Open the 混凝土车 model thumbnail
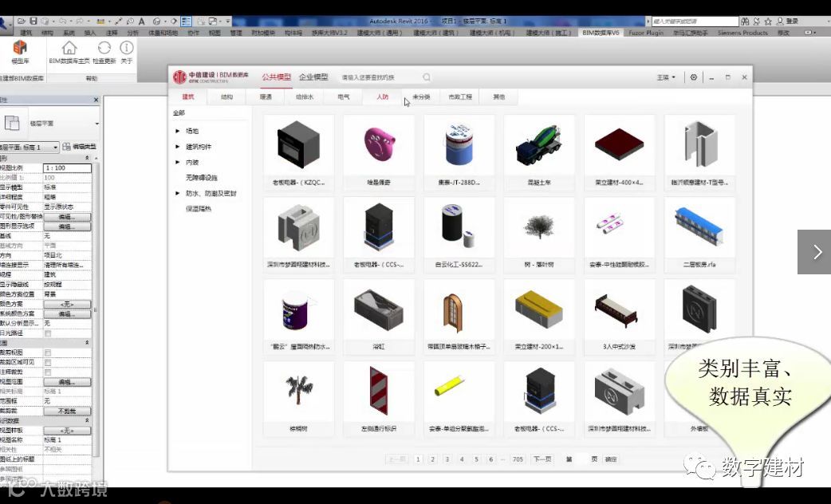This screenshot has width=831, height=504. (x=539, y=145)
